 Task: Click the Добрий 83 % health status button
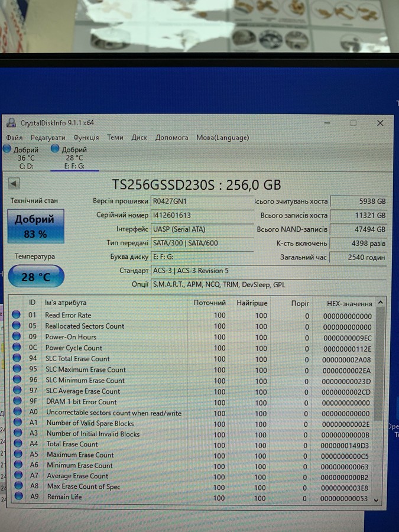click(x=35, y=226)
